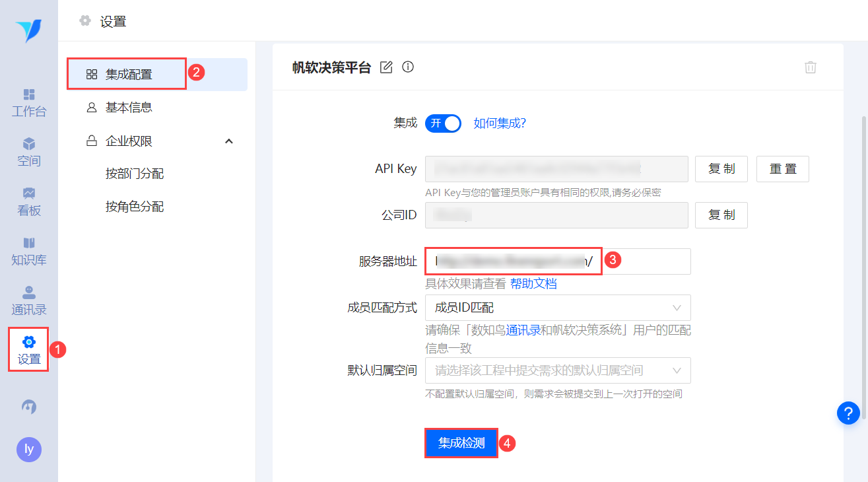Open the 工作台 workbench section
The height and width of the screenshot is (482, 868).
coord(29,103)
